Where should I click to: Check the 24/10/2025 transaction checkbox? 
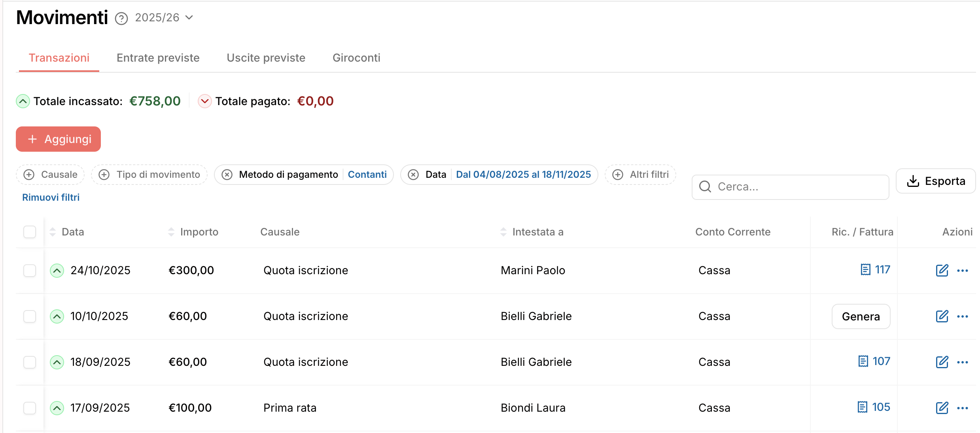(30, 271)
